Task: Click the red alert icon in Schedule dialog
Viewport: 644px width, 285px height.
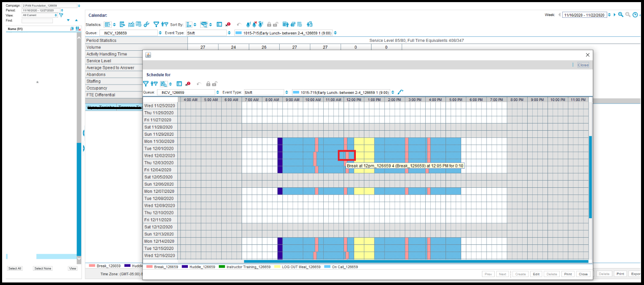Action: click(x=188, y=84)
